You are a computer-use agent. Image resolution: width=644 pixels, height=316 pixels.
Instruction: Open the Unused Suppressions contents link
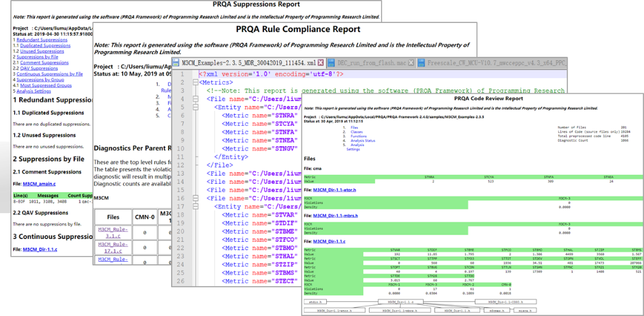(x=42, y=51)
